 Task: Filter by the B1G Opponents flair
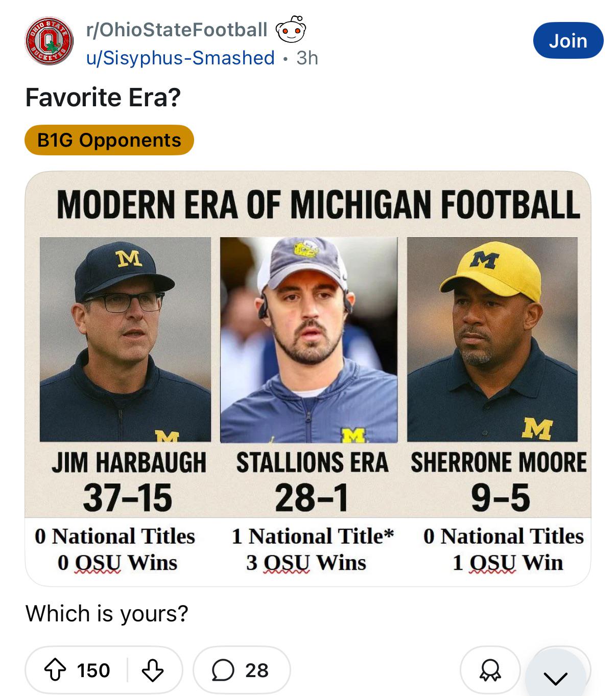[109, 140]
